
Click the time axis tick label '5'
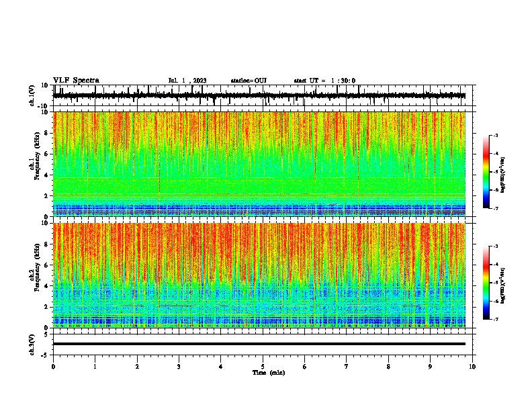pyautogui.click(x=263, y=367)
